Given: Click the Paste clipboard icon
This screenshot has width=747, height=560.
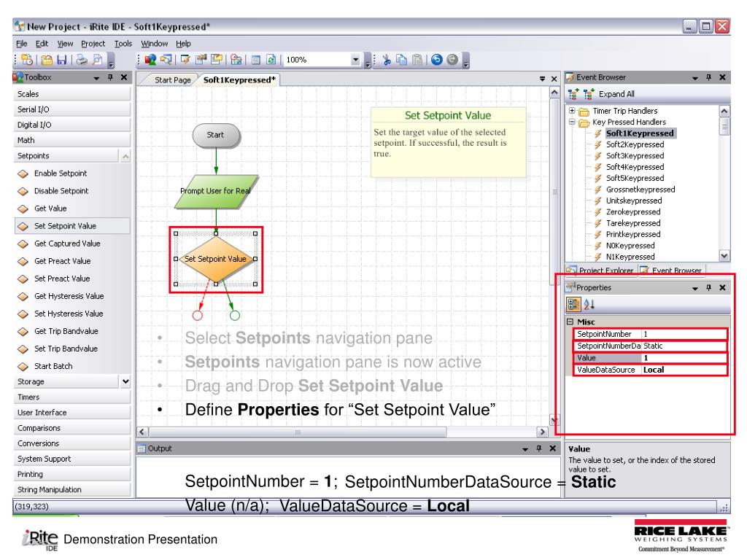Looking at the screenshot, I should coord(417,60).
